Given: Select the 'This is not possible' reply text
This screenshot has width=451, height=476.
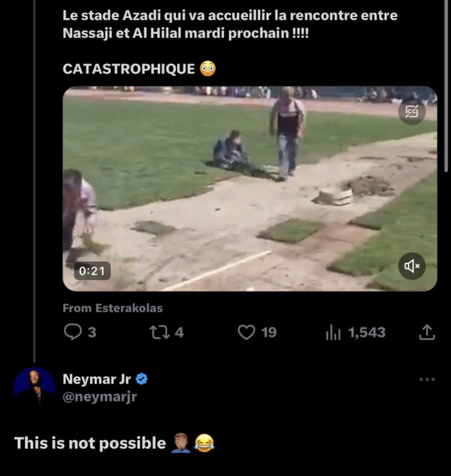Looking at the screenshot, I should [x=90, y=443].
